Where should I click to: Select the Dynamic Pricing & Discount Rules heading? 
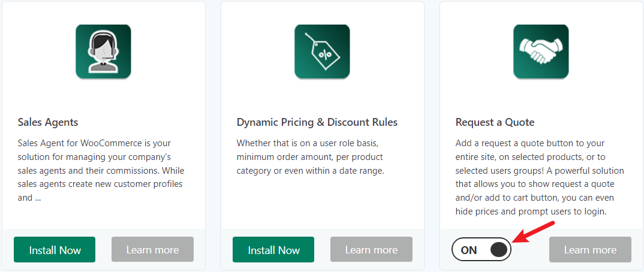pyautogui.click(x=317, y=122)
